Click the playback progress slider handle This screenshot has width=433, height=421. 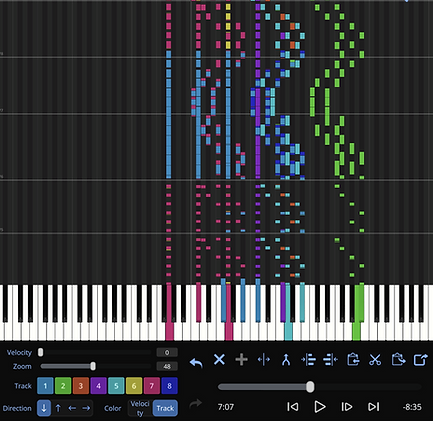[310, 387]
